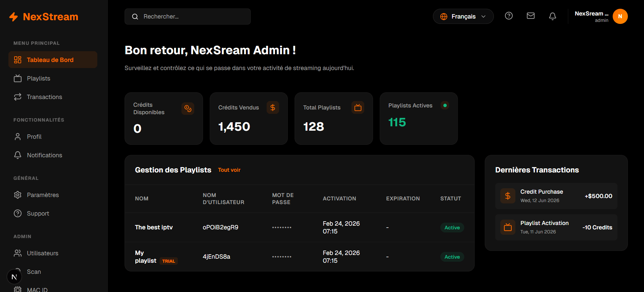Click the ACTIVATION column header
The image size is (644, 292).
(339, 199)
